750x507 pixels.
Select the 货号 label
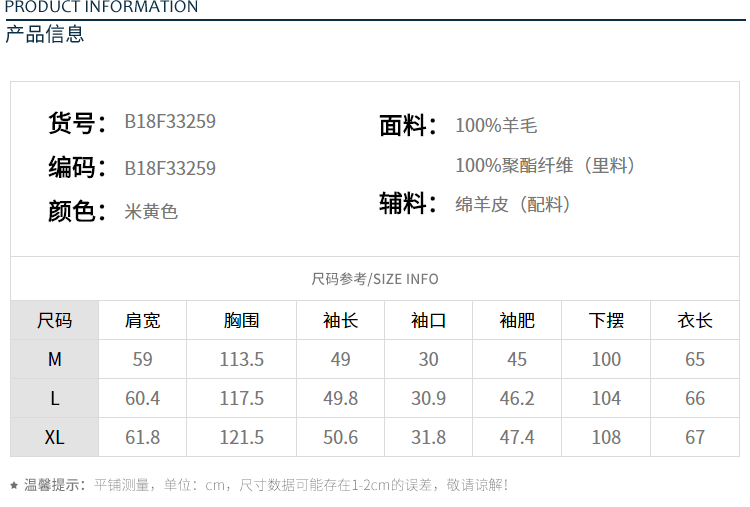(x=77, y=122)
